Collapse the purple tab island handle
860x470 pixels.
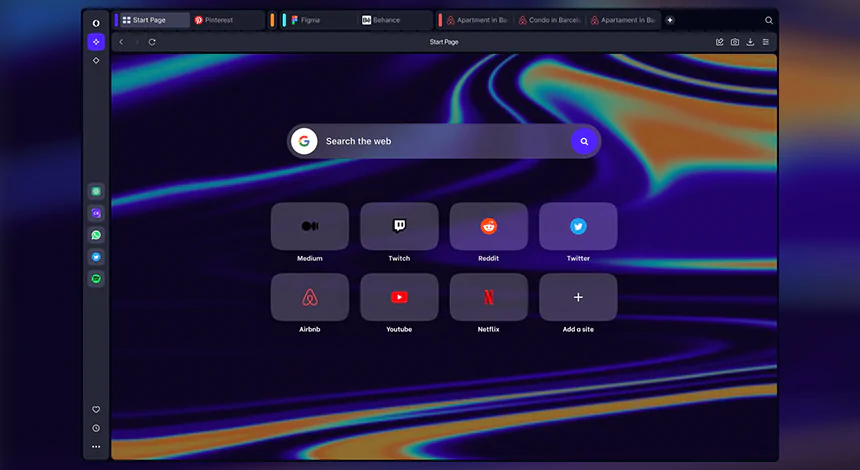[x=116, y=20]
